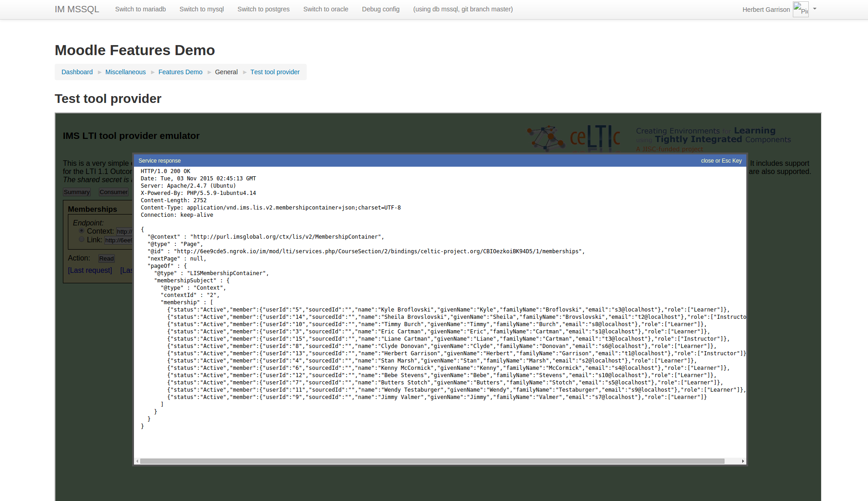Click the Content-Length: 2752 header line
The image size is (868, 501).
pyautogui.click(x=174, y=200)
